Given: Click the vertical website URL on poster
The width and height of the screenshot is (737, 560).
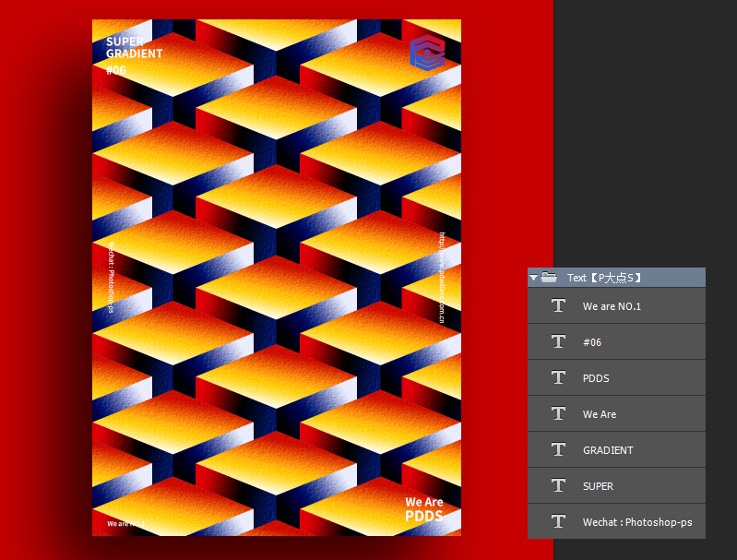Looking at the screenshot, I should [x=442, y=278].
